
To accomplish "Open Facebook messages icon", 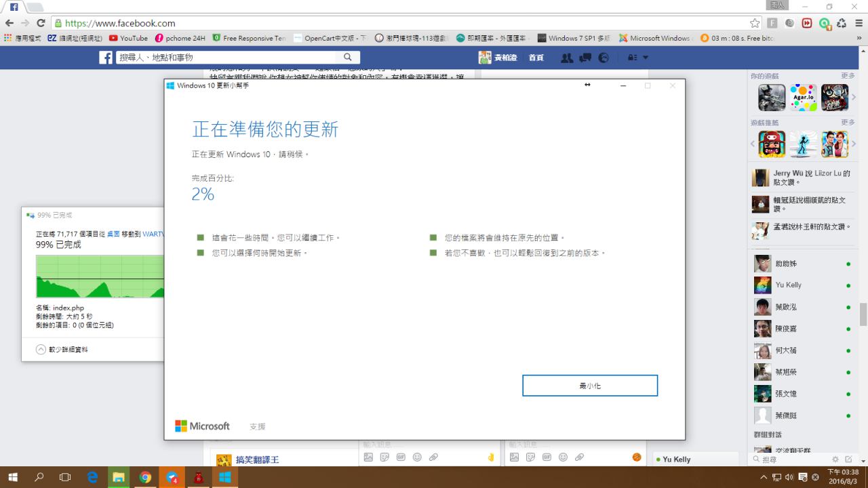I will pyautogui.click(x=585, y=58).
